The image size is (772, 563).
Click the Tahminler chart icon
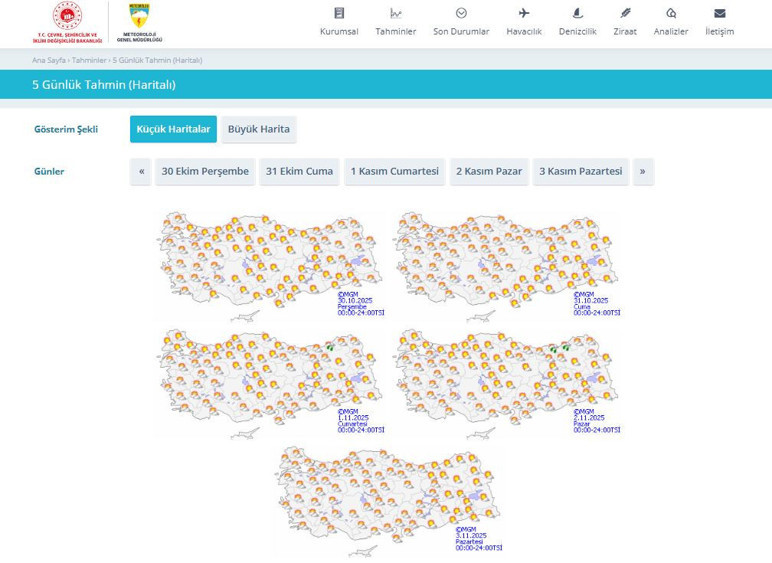tap(396, 13)
